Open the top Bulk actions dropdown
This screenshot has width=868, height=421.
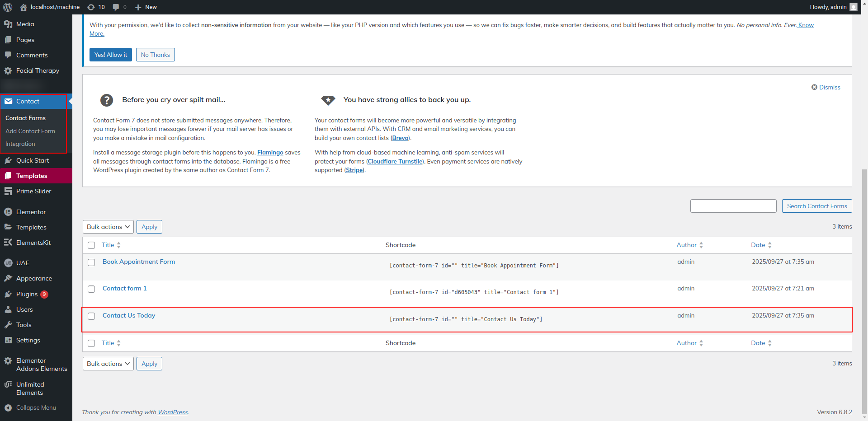[x=108, y=227]
